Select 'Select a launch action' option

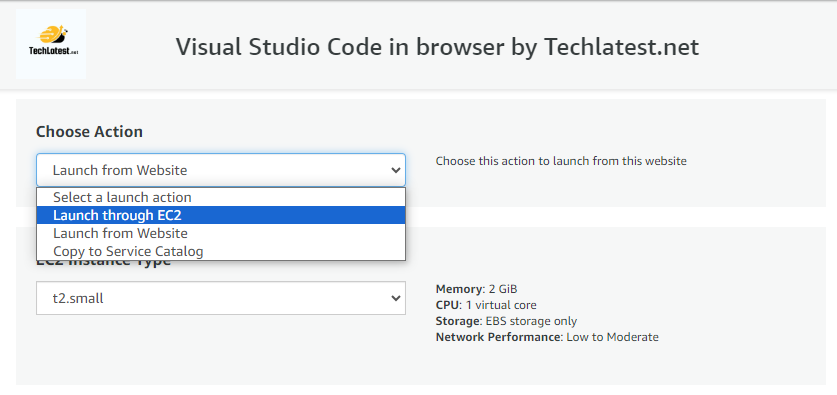[x=221, y=198]
